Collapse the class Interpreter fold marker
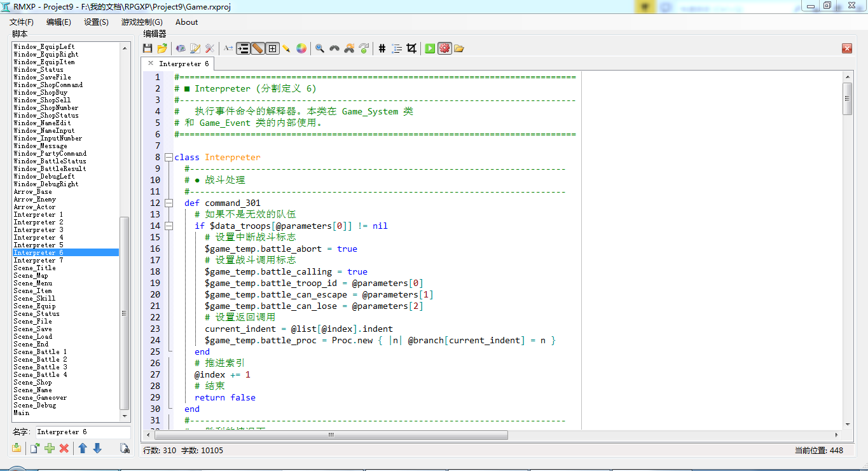This screenshot has height=471, width=868. [x=169, y=157]
